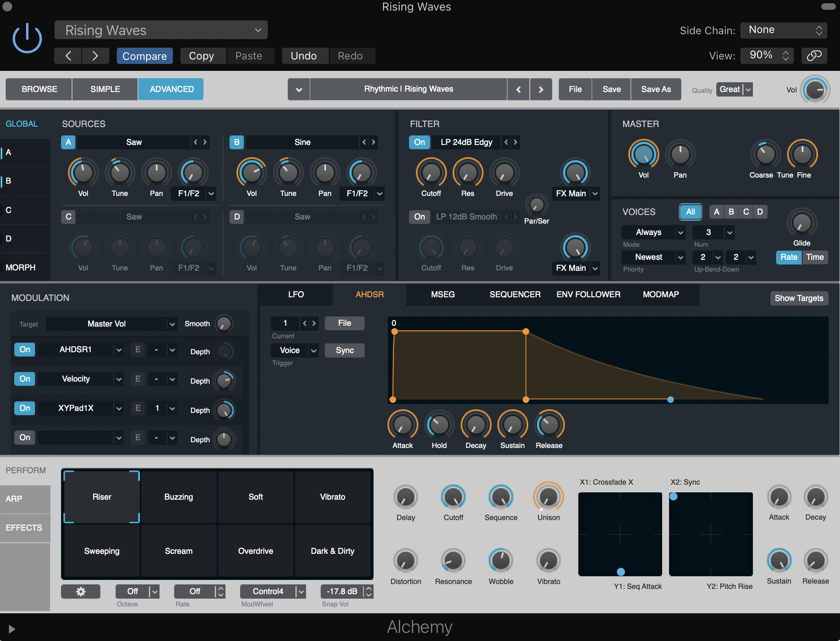
Task: Switch to the BROWSE view tab
Action: click(39, 89)
